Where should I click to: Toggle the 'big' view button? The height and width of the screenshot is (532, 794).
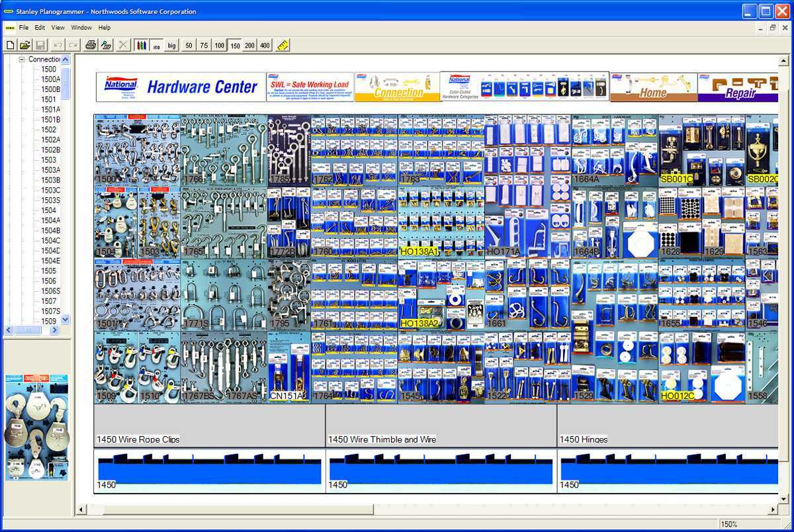(x=172, y=46)
